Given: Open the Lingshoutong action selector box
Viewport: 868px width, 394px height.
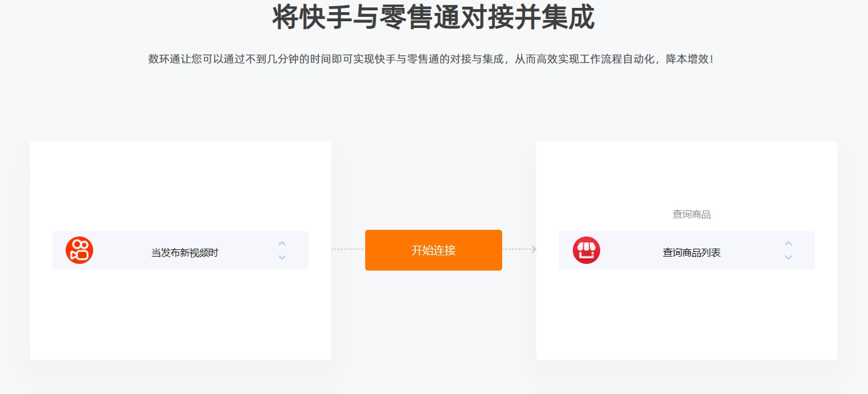Looking at the screenshot, I should [687, 250].
